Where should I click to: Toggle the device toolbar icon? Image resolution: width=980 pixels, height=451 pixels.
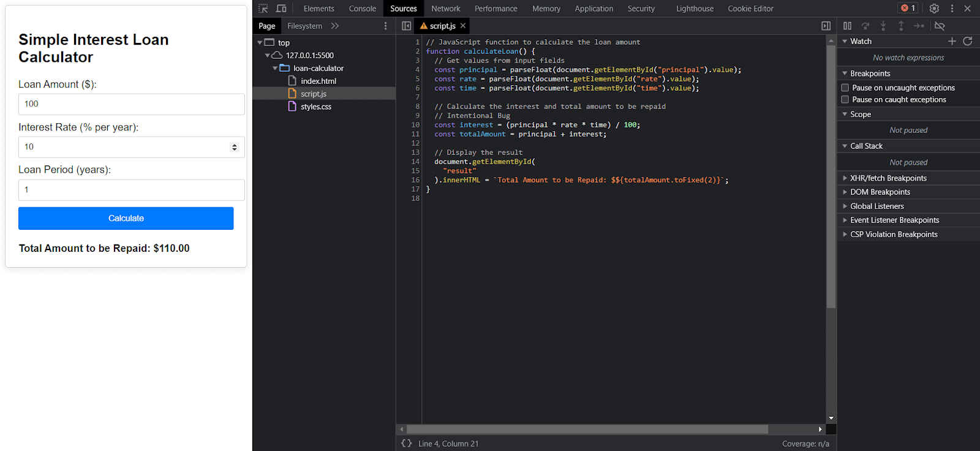(281, 9)
